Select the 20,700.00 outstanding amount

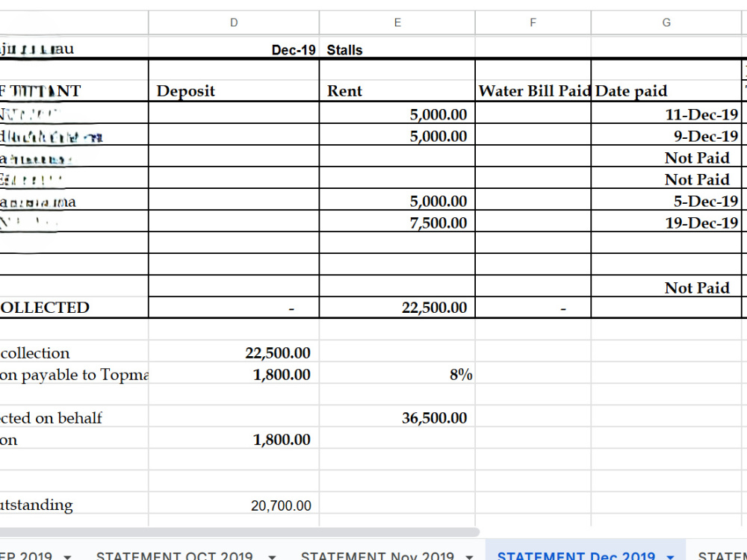tap(234, 503)
